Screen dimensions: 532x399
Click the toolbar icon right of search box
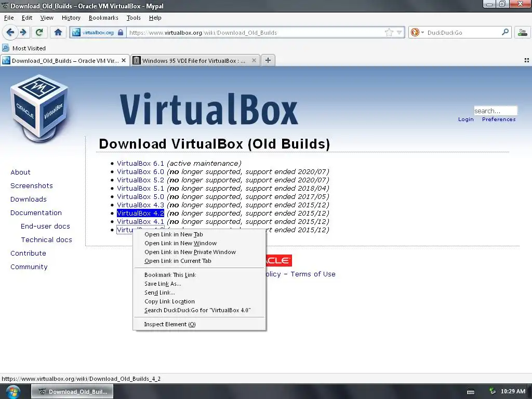click(x=523, y=32)
